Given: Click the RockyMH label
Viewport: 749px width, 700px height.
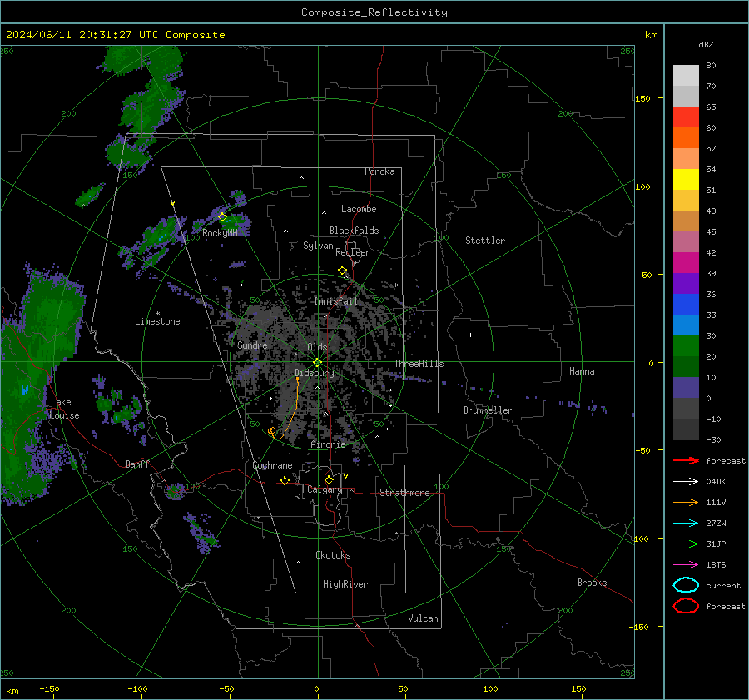Looking at the screenshot, I should click(220, 233).
